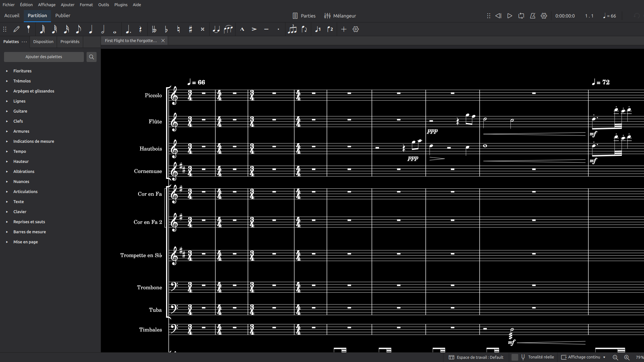Switch to the Propriétés tab

(70, 42)
